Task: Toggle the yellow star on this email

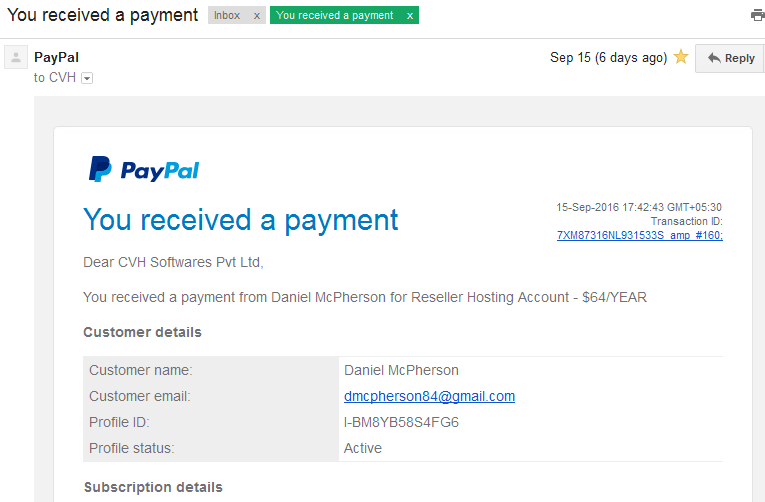Action: coord(681,57)
